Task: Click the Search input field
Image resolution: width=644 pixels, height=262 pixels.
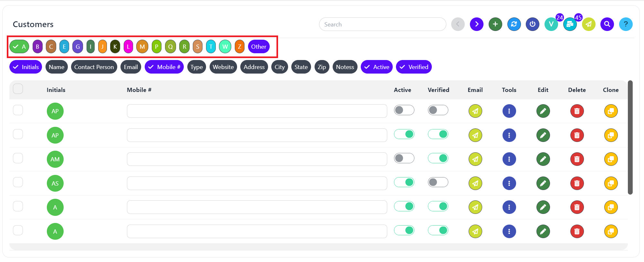Action: (382, 25)
